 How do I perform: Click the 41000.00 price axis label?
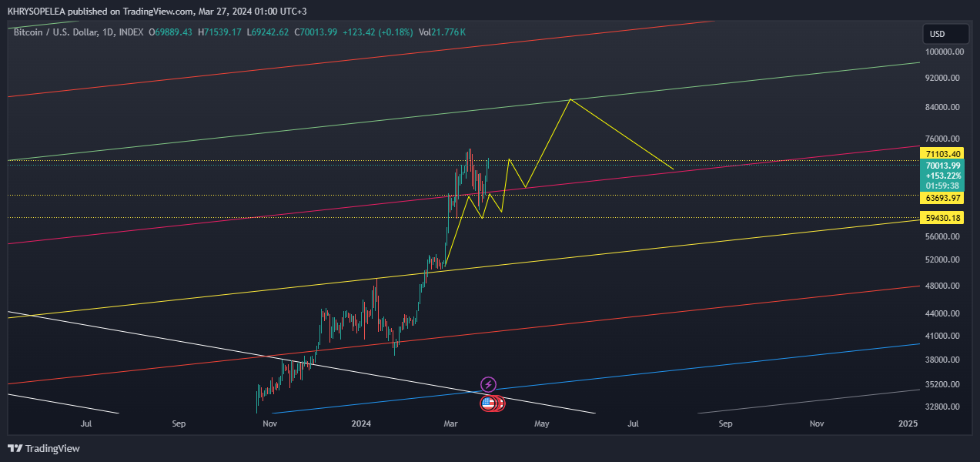pyautogui.click(x=944, y=336)
